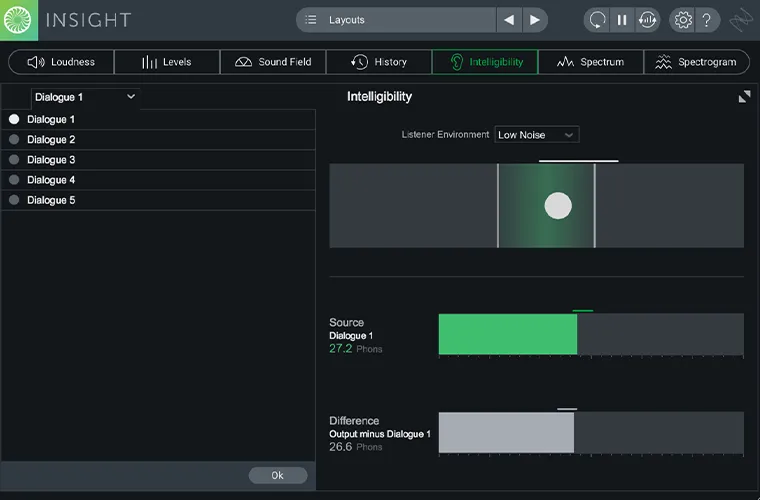Open the Dialogue 1 source dropdown
This screenshot has width=760, height=500.
coord(85,97)
